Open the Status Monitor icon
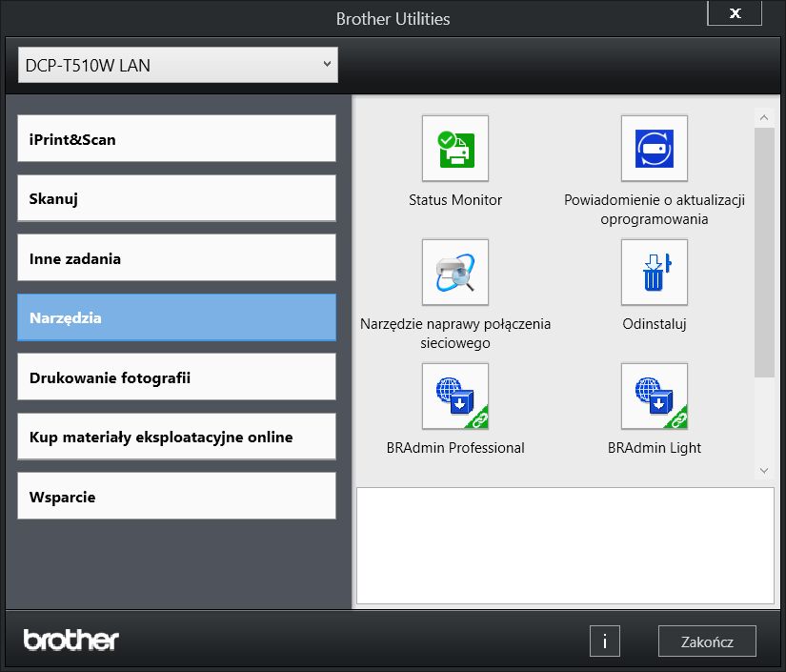The height and width of the screenshot is (672, 786). 455,149
